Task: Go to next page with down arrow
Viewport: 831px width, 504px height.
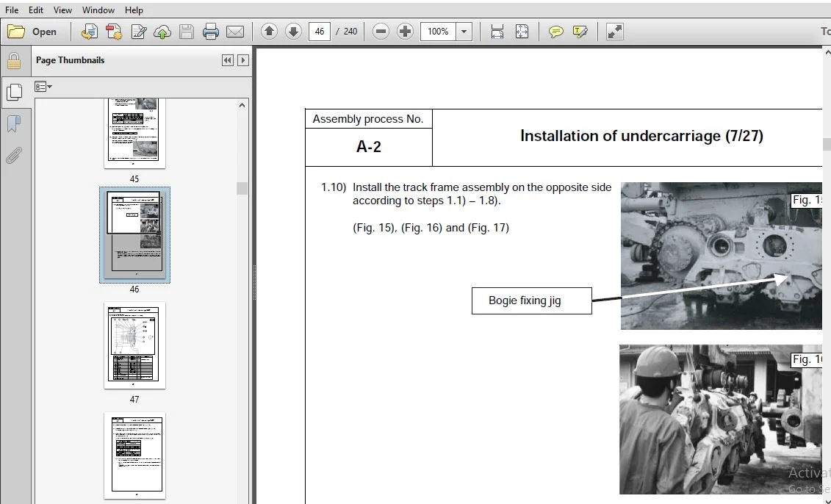Action: pos(293,32)
